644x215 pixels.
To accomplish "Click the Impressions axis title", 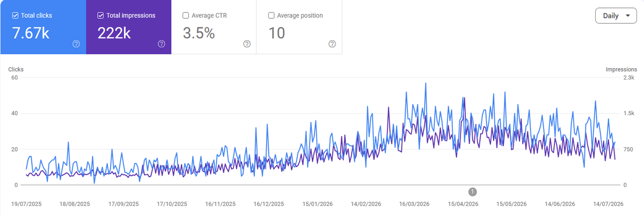I will (621, 69).
